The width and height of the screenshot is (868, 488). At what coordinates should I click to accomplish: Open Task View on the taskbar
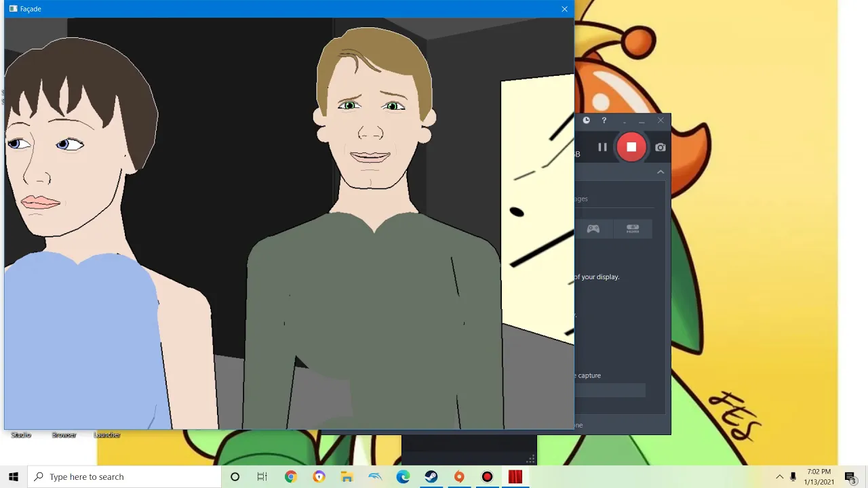[x=262, y=477]
